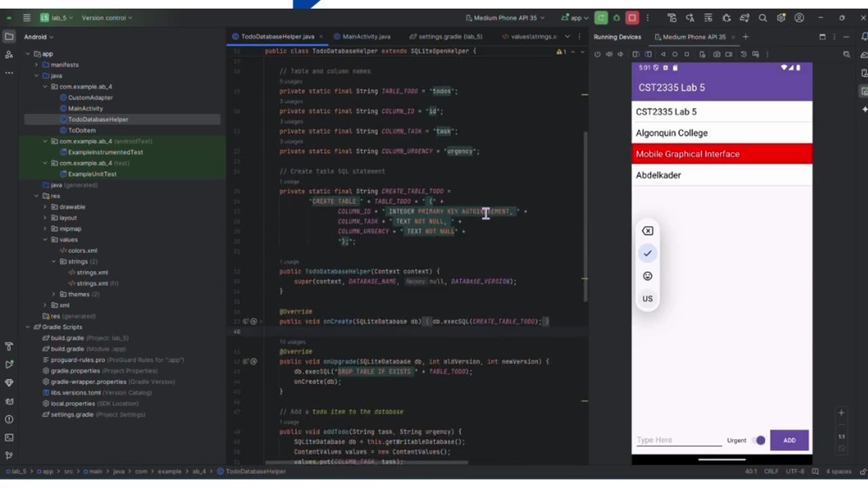Tap the ADD button in the app

coord(789,441)
